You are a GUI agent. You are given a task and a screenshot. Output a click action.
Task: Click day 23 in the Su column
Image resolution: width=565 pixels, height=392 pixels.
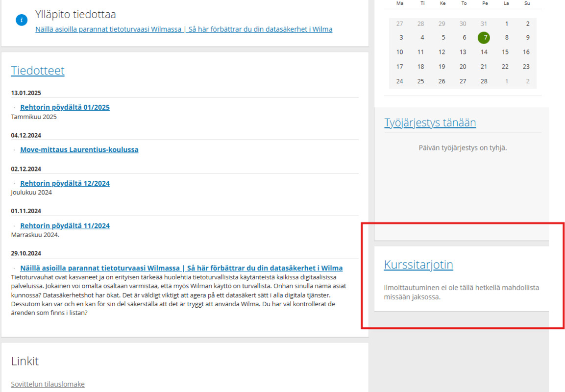[526, 67]
